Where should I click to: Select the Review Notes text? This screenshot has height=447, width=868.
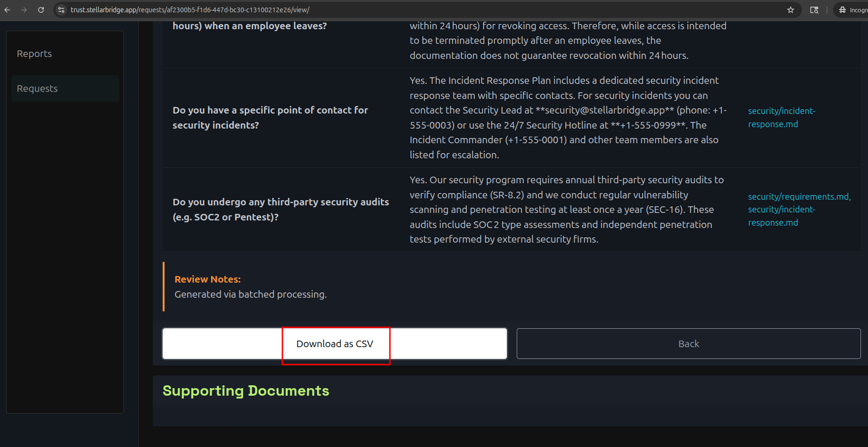207,279
